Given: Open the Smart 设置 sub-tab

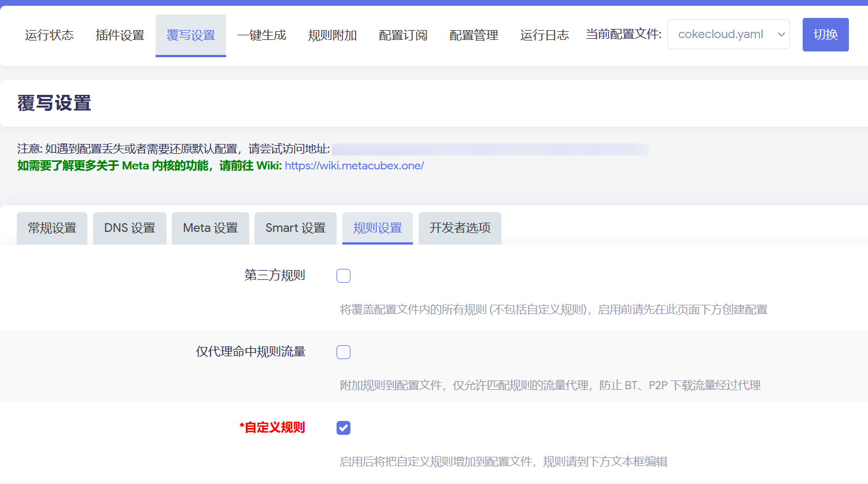Looking at the screenshot, I should tap(296, 228).
